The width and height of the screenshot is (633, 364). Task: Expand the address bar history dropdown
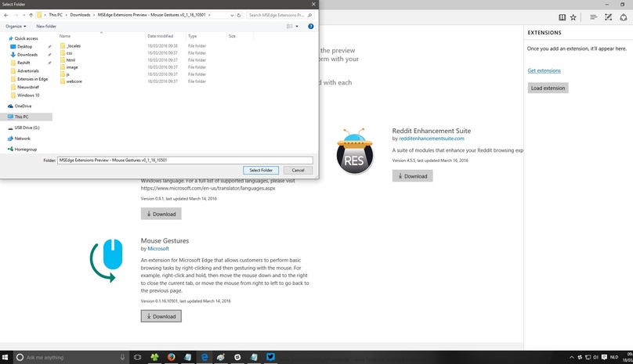pos(232,15)
